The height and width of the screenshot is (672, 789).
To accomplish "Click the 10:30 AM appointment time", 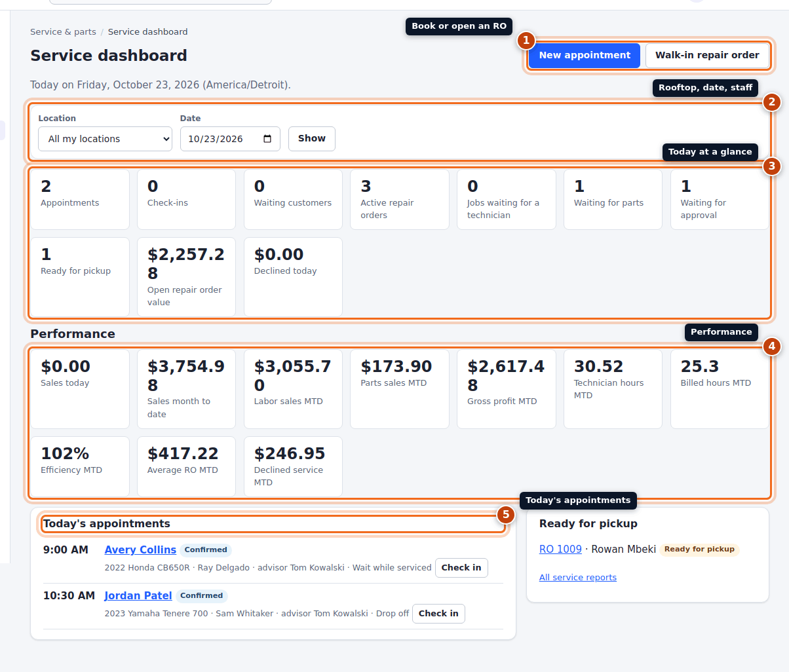I will 69,595.
